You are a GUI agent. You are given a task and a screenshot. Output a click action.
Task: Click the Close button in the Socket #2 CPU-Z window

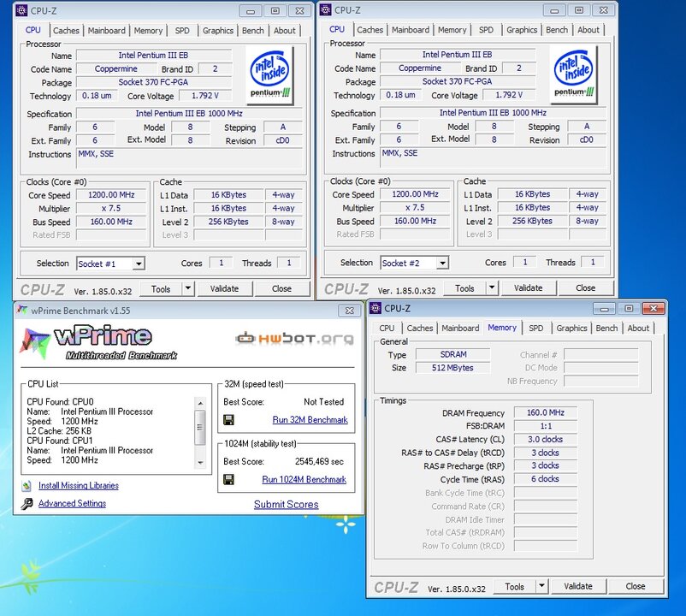(x=585, y=287)
